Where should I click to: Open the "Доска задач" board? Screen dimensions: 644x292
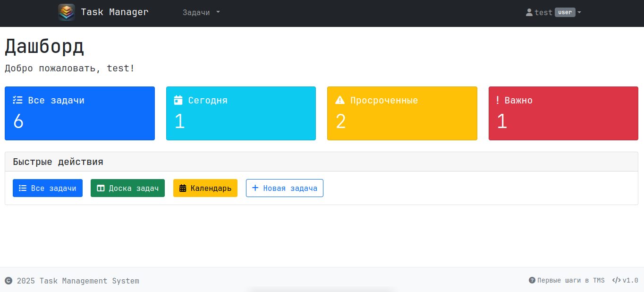click(x=127, y=188)
